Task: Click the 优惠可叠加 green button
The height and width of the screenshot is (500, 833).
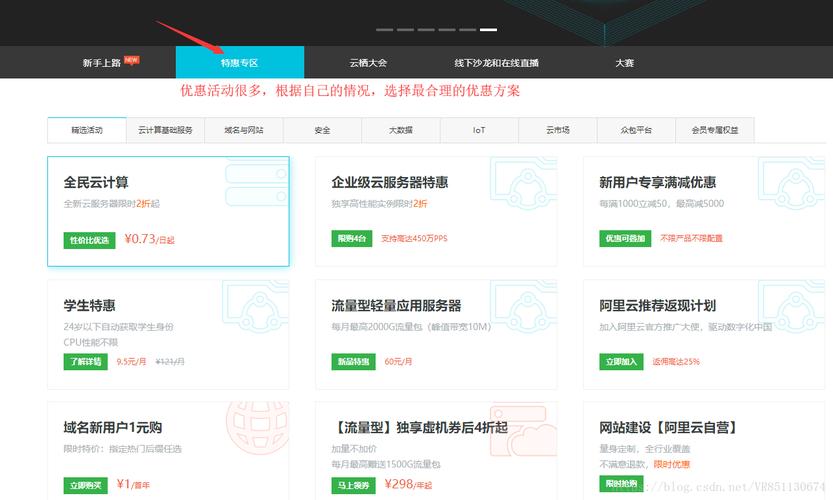Action: pos(625,239)
